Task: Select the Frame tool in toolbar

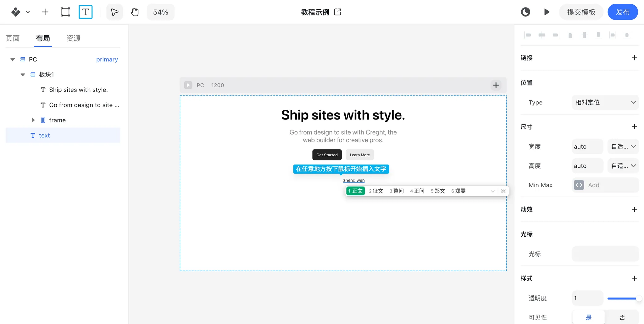Action: pyautogui.click(x=65, y=12)
